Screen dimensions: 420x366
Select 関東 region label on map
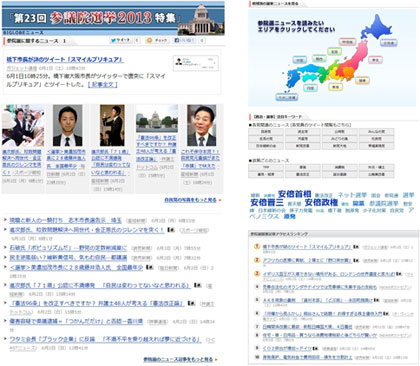coord(362,80)
